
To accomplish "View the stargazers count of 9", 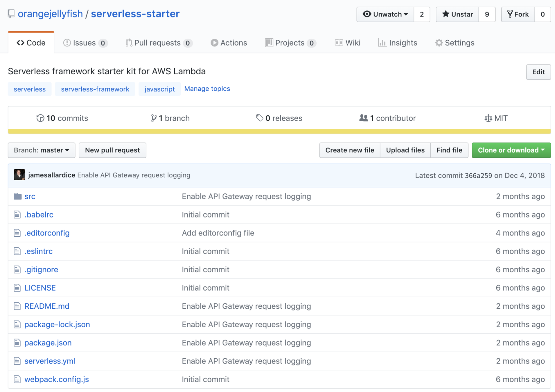I will pyautogui.click(x=487, y=14).
